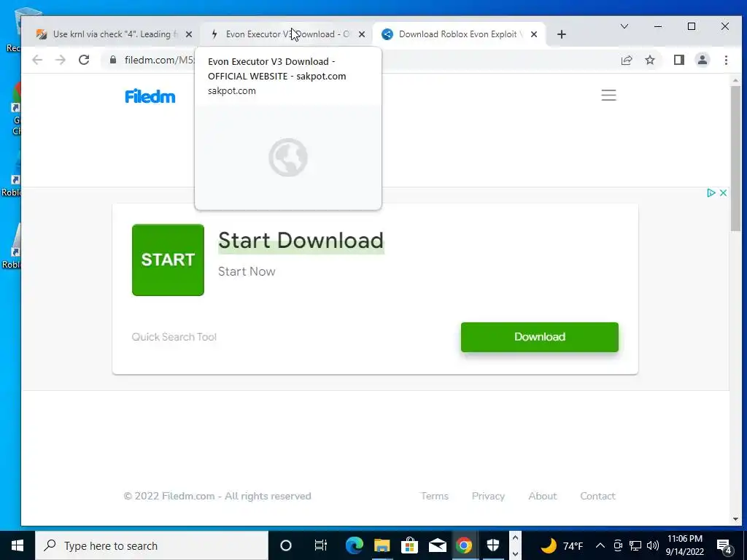Open the Windows Start menu
Image resolution: width=747 pixels, height=560 pixels.
(x=18, y=545)
